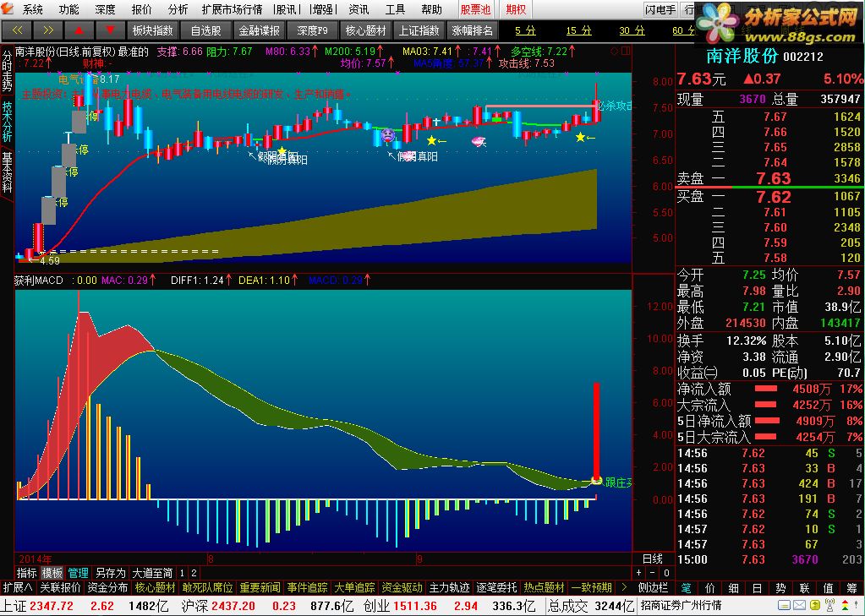Screen dimensions: 865x616
Task: Open the 资金分布 tab
Action: [107, 588]
